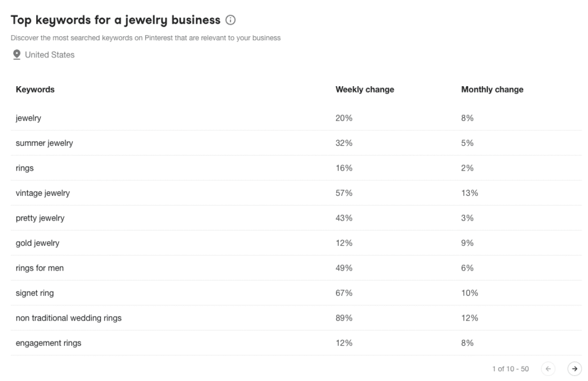Sort by Weekly change column header
The height and width of the screenshot is (381, 588).
[365, 90]
